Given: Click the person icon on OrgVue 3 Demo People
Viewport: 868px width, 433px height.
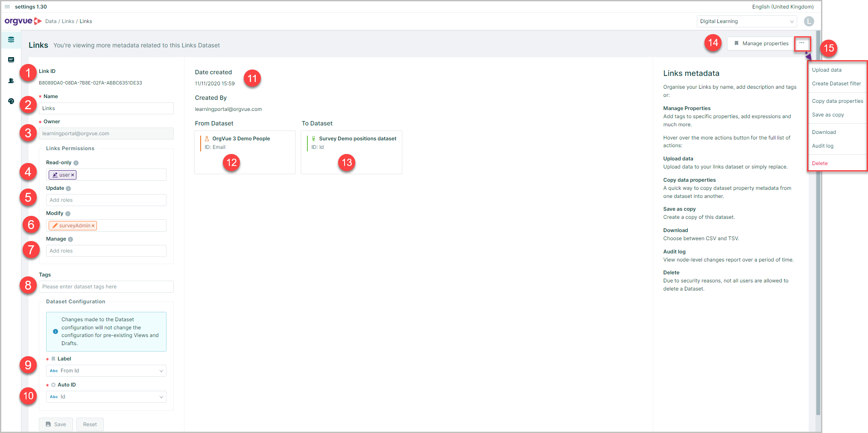Looking at the screenshot, I should [x=207, y=139].
